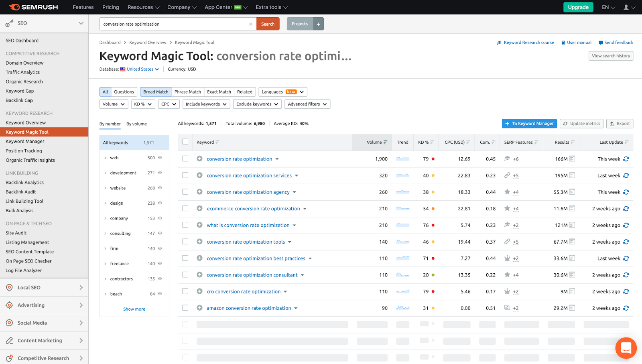Change database from United States dropdown

click(x=143, y=69)
